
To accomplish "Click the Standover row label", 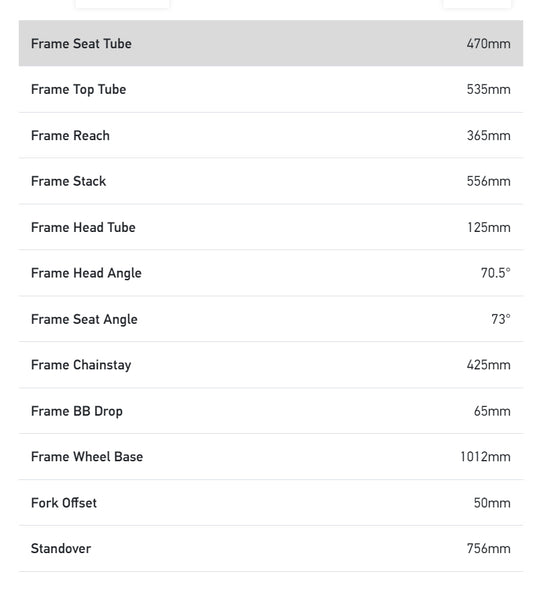I will coord(61,548).
